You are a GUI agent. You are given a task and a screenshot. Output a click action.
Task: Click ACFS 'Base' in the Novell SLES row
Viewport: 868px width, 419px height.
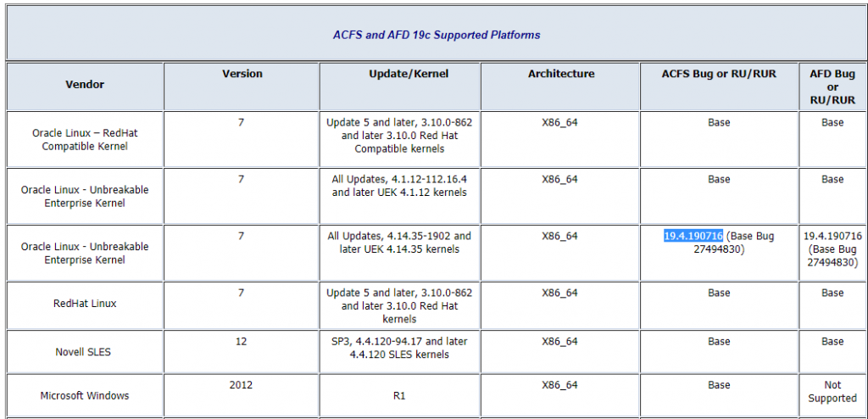[719, 341]
